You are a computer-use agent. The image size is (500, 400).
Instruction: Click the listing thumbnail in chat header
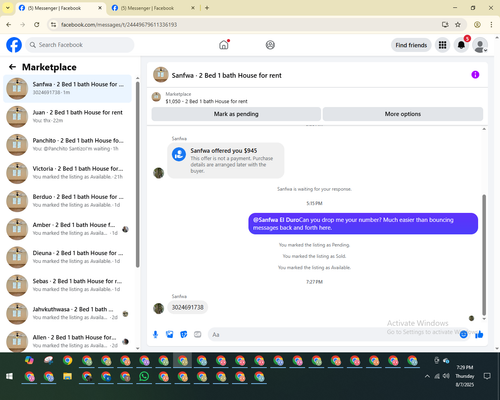click(160, 75)
